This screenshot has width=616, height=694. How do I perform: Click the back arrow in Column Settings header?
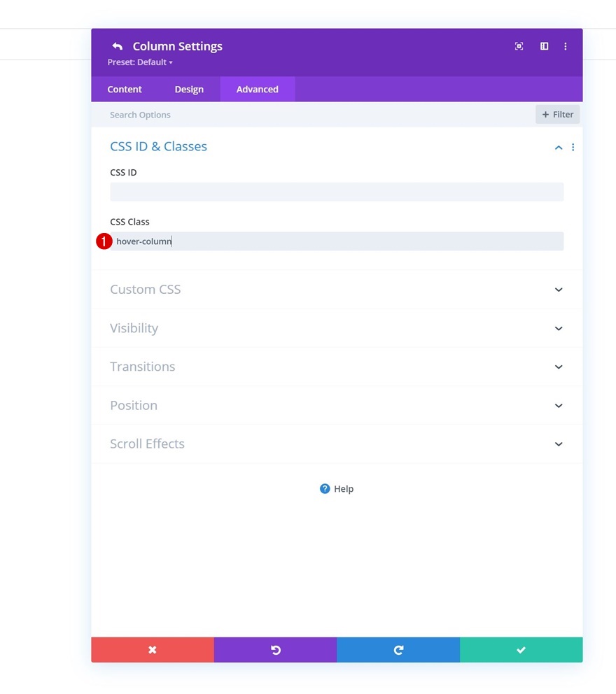pos(117,46)
